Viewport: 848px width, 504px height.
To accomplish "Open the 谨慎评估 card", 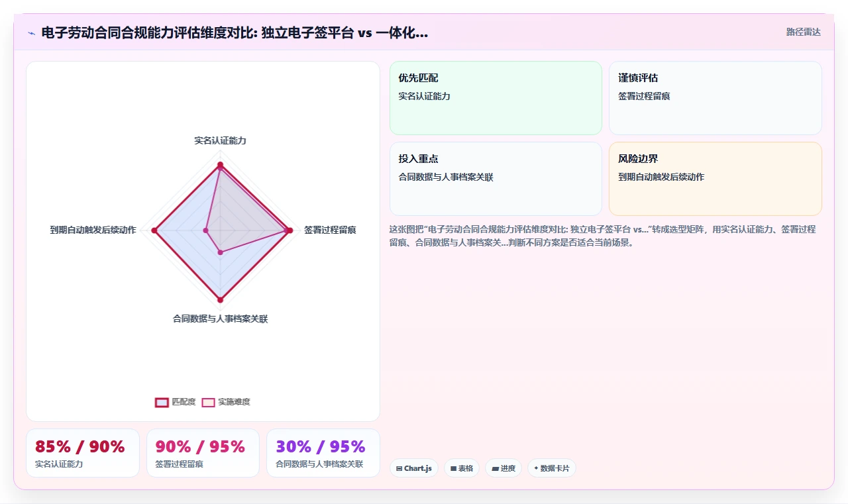I will coord(715,98).
